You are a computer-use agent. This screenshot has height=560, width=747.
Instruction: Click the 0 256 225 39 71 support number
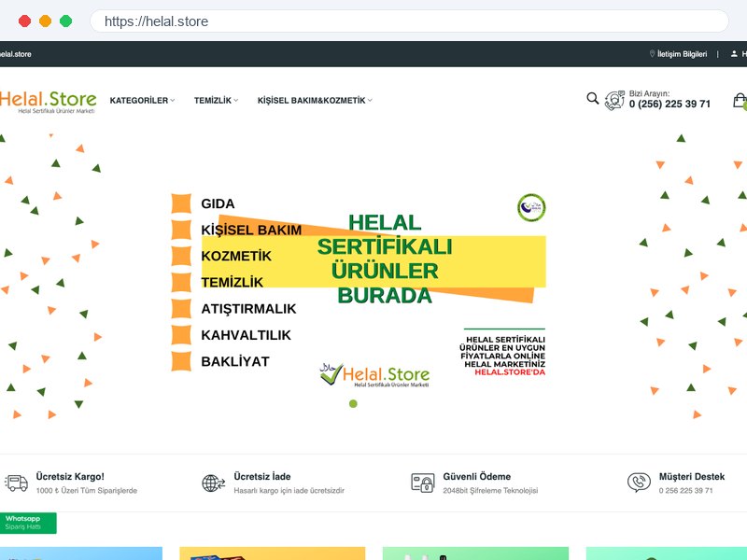pos(686,491)
